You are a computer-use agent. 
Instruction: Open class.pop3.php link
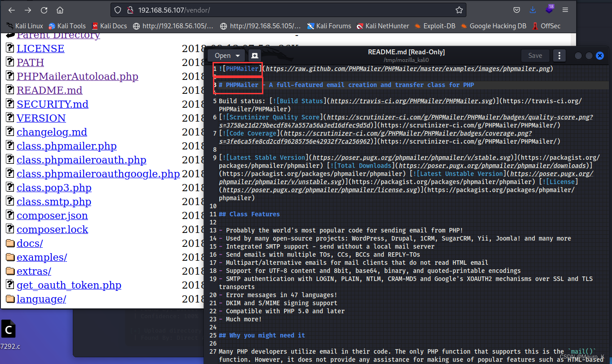point(54,188)
